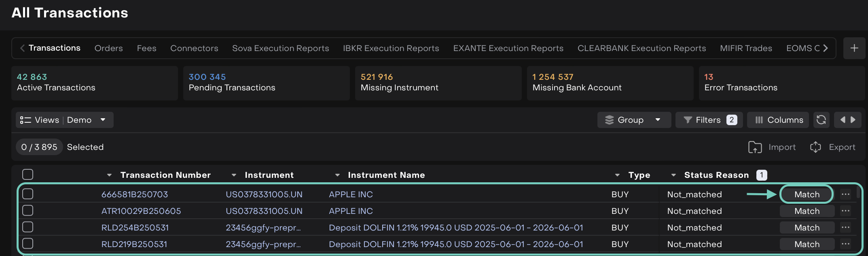
Task: Open Transaction Number column sort arrow
Action: coord(109,175)
